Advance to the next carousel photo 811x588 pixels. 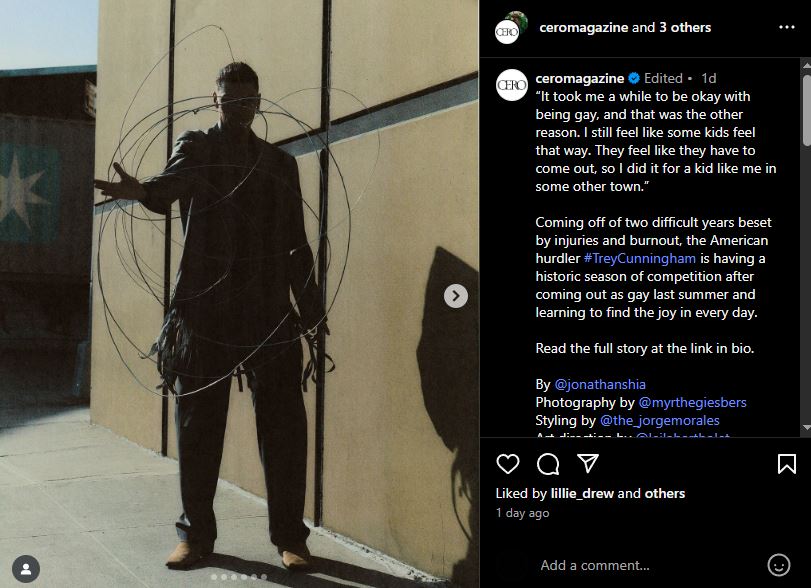coord(456,296)
